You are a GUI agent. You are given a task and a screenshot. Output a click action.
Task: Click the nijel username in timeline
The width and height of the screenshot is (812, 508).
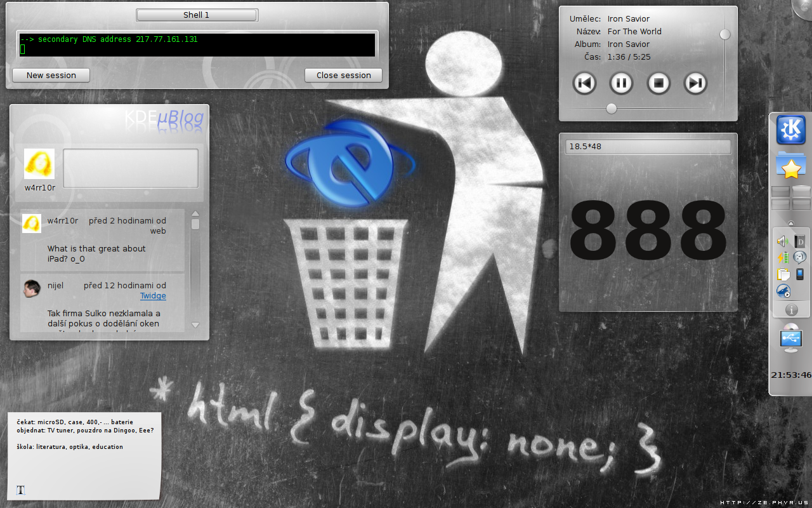click(x=55, y=286)
